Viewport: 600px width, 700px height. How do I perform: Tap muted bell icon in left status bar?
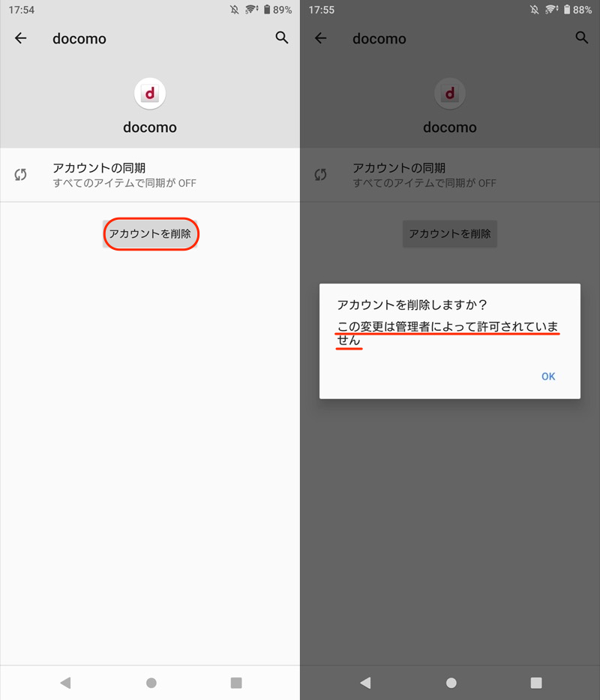coord(234,10)
